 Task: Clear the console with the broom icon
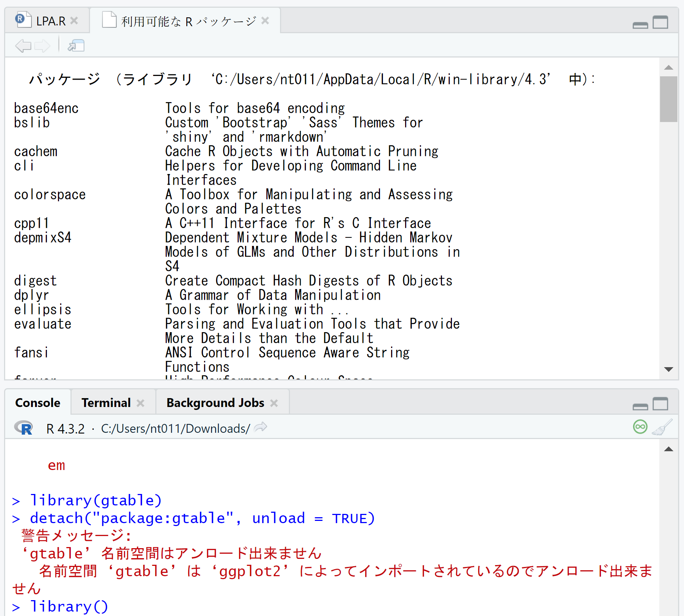[x=662, y=427]
